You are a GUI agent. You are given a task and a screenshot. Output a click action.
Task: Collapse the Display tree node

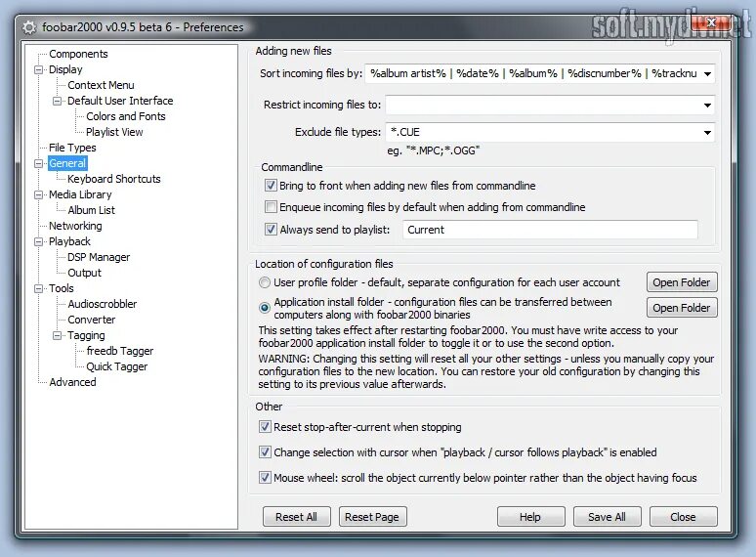tap(38, 69)
